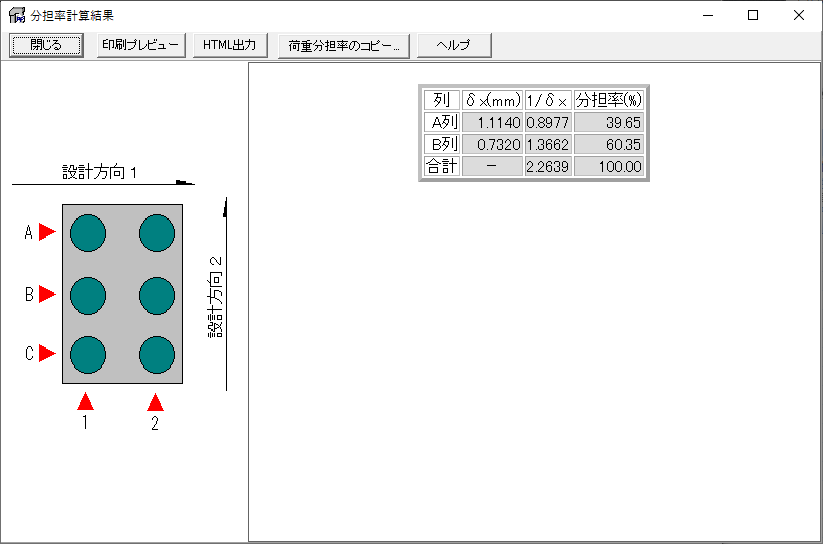Click the 60.35 share rate cell
This screenshot has width=823, height=544.
tap(609, 144)
